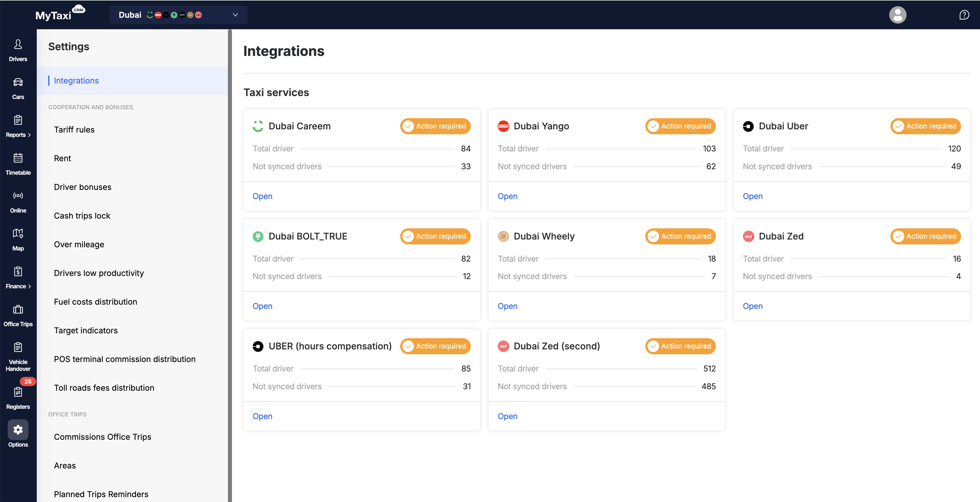
Task: Click Action required on Dubai Yango
Action: (680, 126)
